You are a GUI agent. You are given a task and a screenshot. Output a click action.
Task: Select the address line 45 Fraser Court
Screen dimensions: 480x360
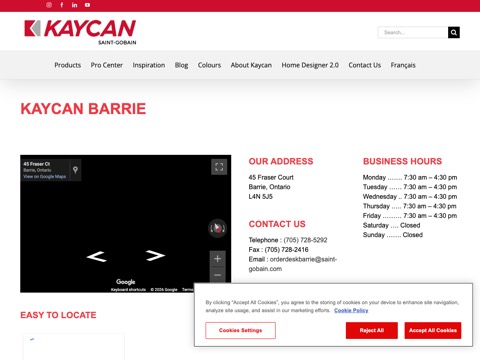(x=271, y=177)
